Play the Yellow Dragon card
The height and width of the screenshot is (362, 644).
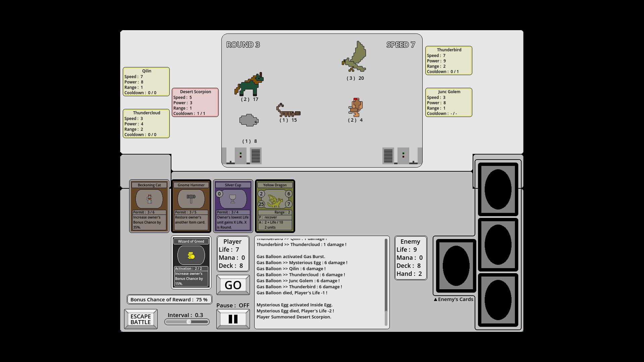pos(275,205)
